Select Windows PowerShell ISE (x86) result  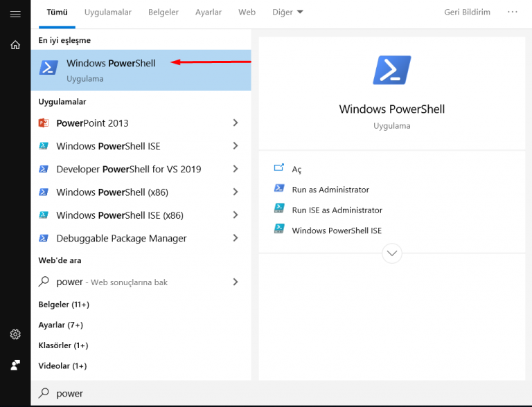click(x=141, y=215)
